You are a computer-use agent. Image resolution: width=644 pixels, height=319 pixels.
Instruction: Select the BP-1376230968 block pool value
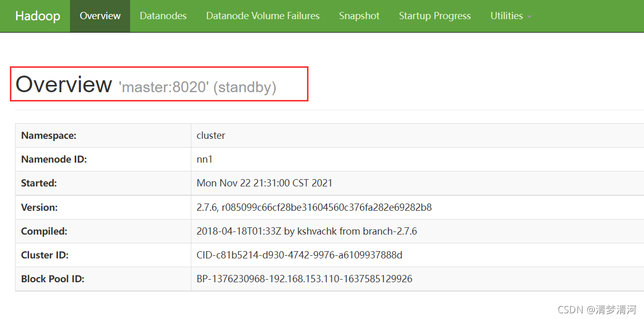304,279
